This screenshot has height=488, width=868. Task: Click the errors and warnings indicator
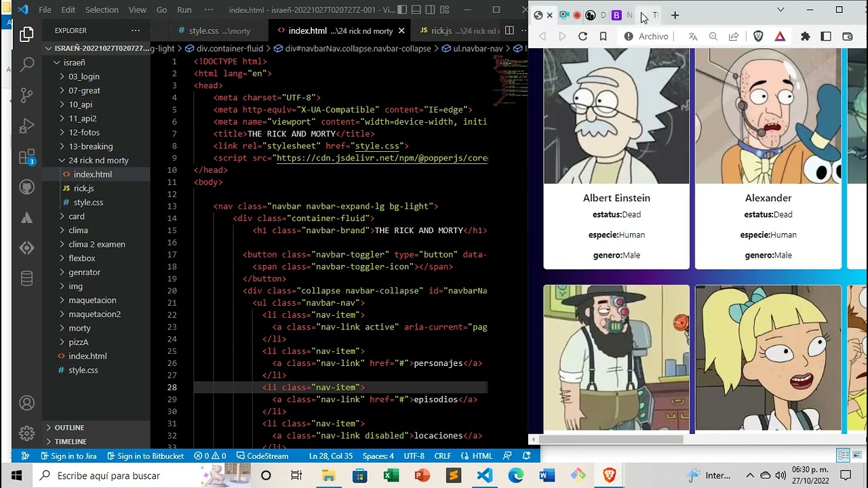[x=210, y=456]
